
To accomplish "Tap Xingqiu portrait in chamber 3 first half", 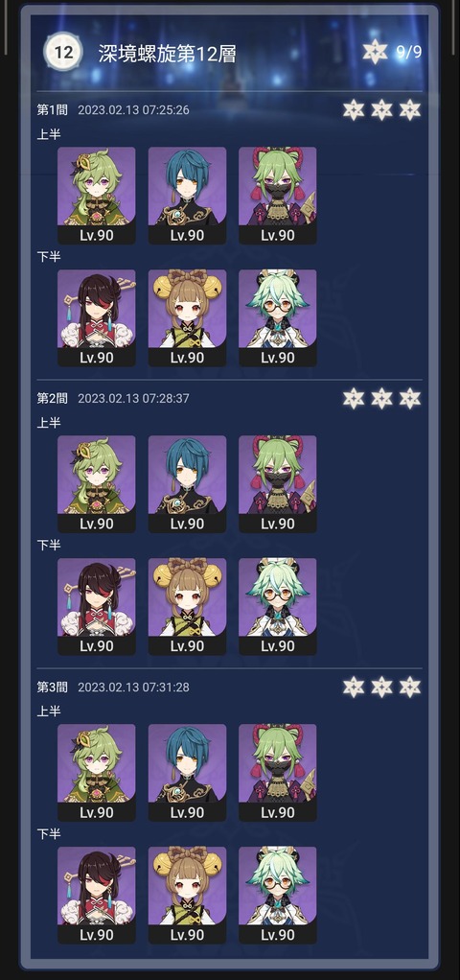I will 187,773.
